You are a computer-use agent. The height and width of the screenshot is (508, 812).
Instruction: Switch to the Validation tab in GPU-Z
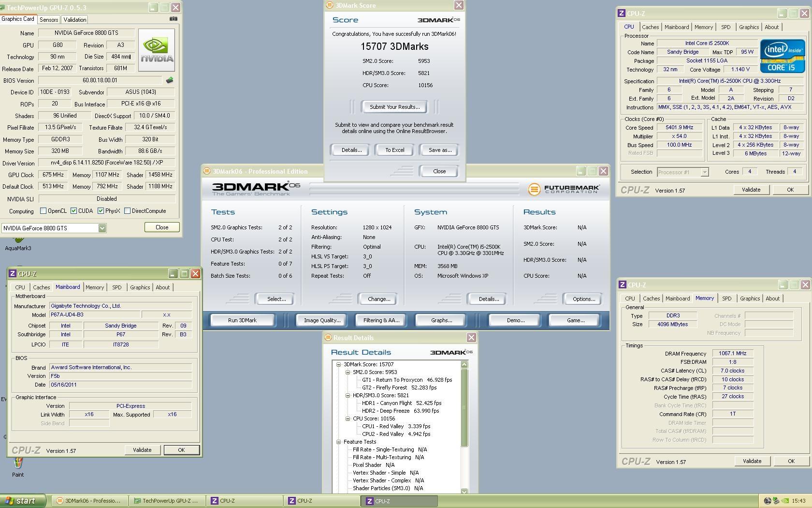[x=75, y=20]
